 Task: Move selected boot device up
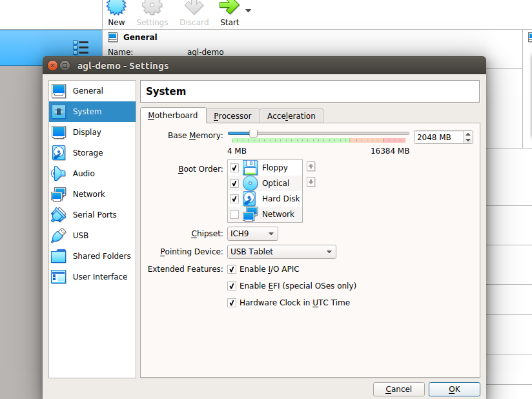311,167
